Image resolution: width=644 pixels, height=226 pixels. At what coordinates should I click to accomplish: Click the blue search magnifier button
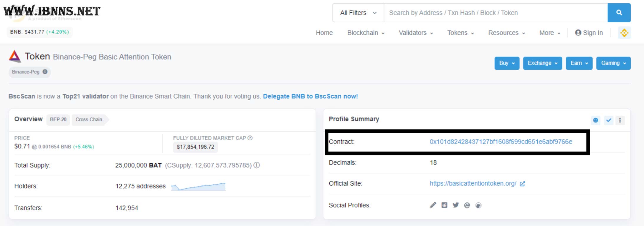click(619, 13)
